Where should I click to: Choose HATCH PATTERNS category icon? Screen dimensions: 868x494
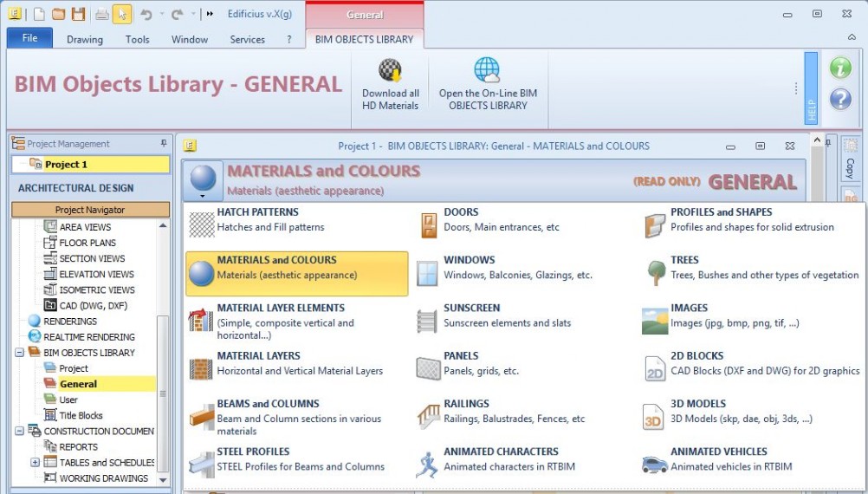coord(202,224)
